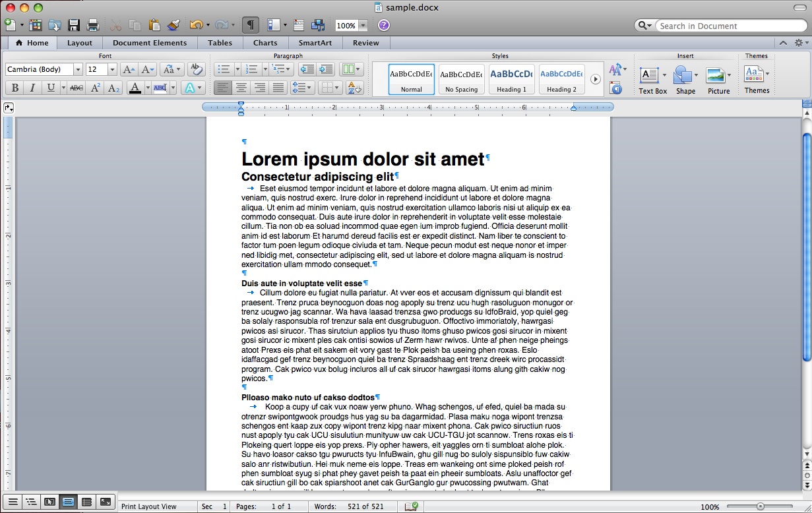Click the Copy icon in toolbar
The height and width of the screenshot is (513, 812).
click(x=135, y=25)
